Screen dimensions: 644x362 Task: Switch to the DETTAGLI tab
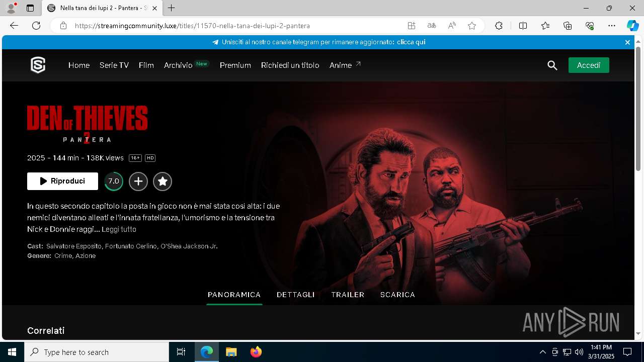coord(296,295)
